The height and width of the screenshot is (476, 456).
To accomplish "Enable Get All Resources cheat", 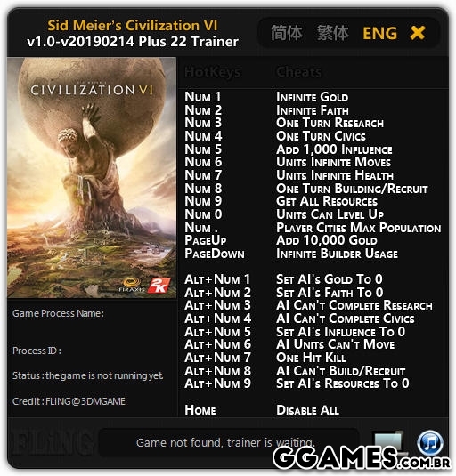I will point(327,201).
